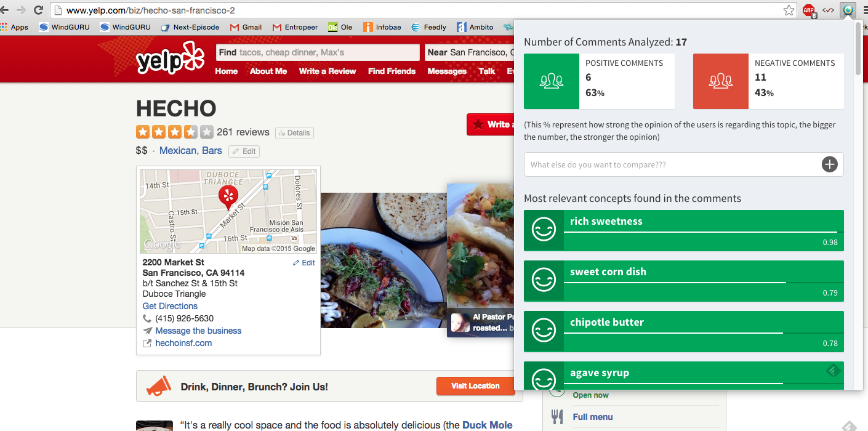Bookmark page with the star icon
The width and height of the screenshot is (868, 431).
tap(789, 10)
